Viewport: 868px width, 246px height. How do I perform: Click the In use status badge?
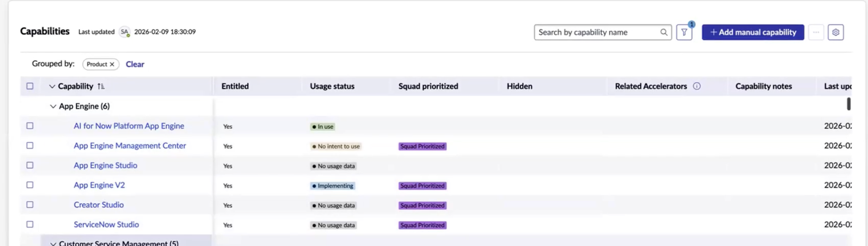tap(323, 126)
